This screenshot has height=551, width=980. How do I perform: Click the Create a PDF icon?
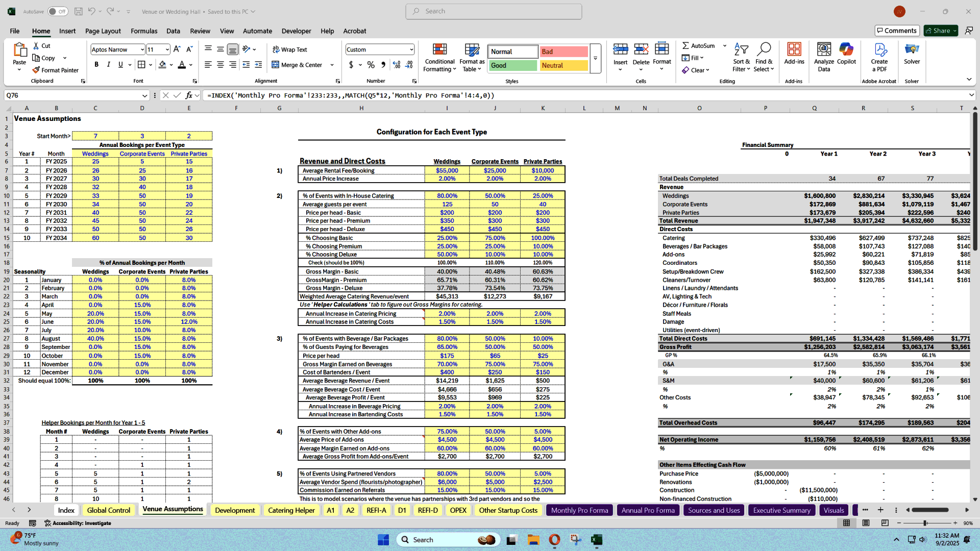click(879, 49)
